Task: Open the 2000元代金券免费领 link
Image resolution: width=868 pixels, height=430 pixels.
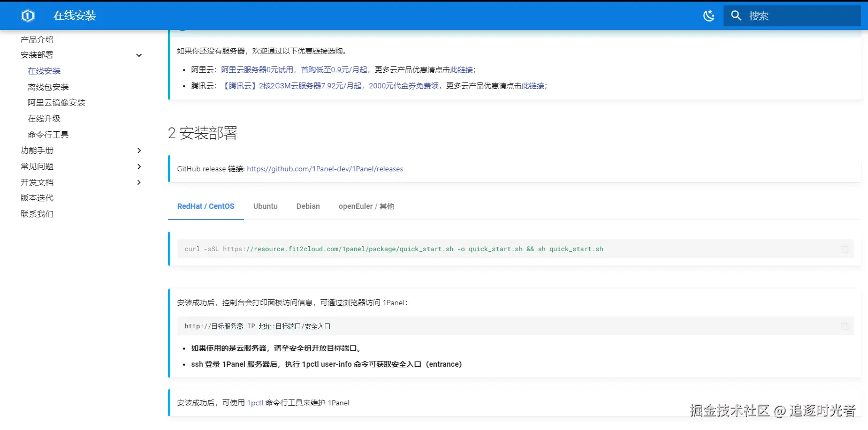Action: [x=404, y=86]
